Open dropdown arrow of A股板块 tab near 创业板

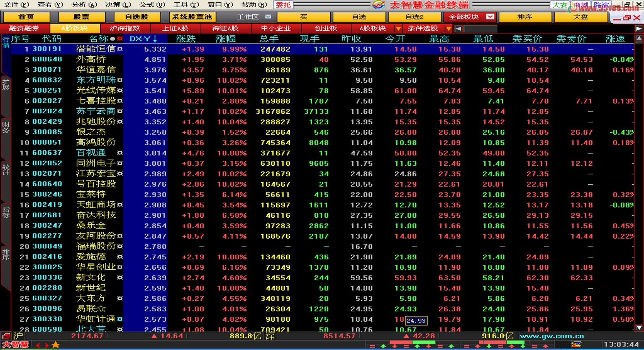[x=398, y=28]
